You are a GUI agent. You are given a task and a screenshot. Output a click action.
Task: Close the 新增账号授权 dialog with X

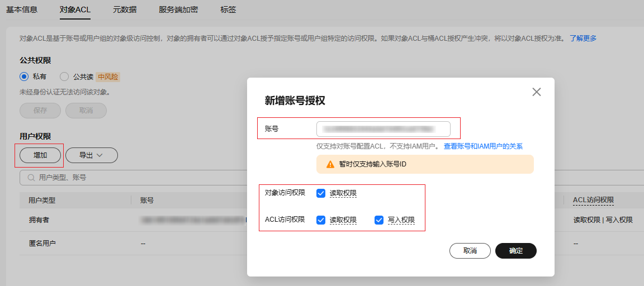coord(537,92)
